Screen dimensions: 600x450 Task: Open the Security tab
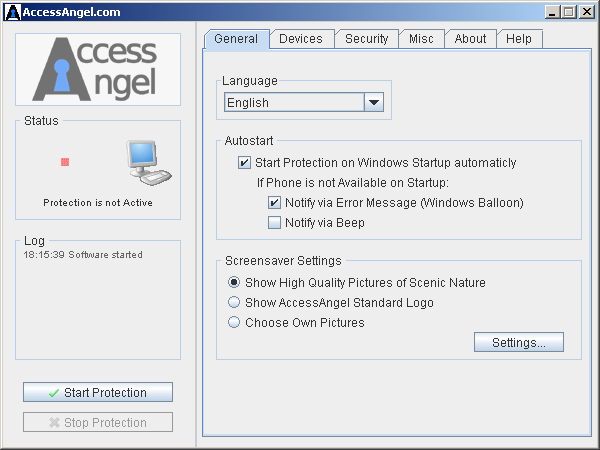pos(367,39)
